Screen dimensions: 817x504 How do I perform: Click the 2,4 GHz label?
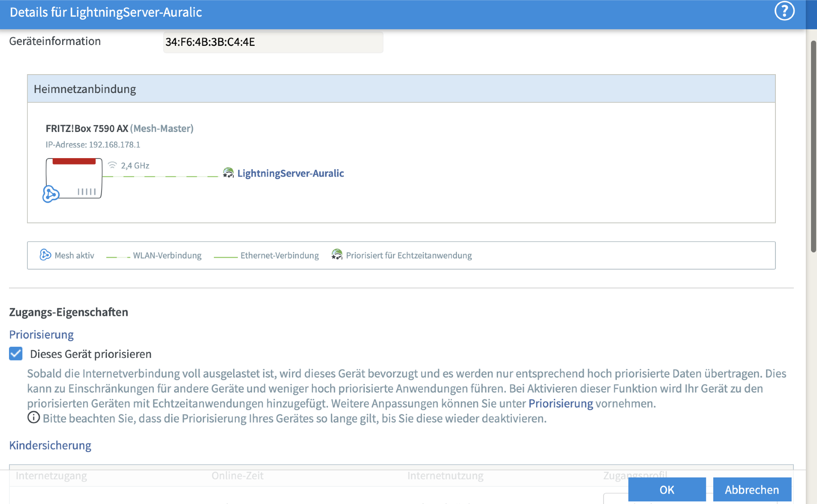(x=135, y=165)
